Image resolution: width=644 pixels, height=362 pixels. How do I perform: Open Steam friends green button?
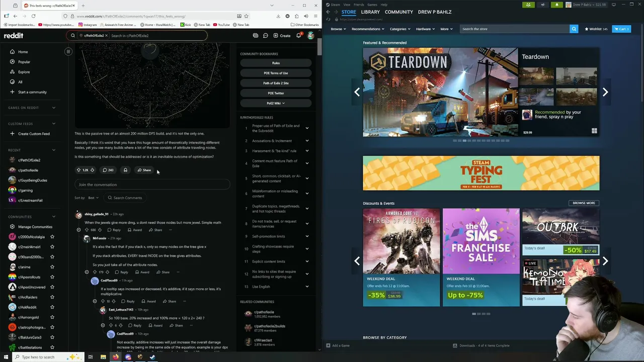coord(528,5)
